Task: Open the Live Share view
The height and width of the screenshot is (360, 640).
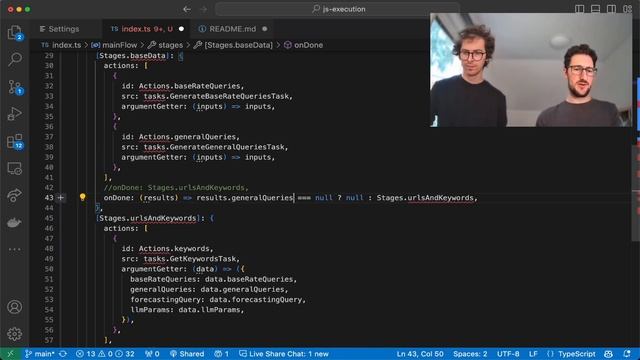Action: pos(14,195)
